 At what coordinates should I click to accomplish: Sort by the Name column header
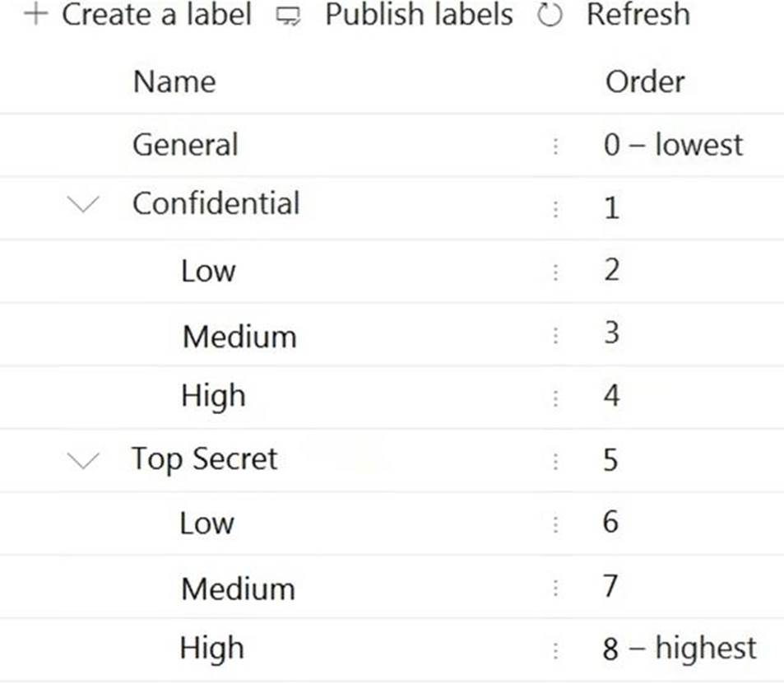pyautogui.click(x=174, y=81)
